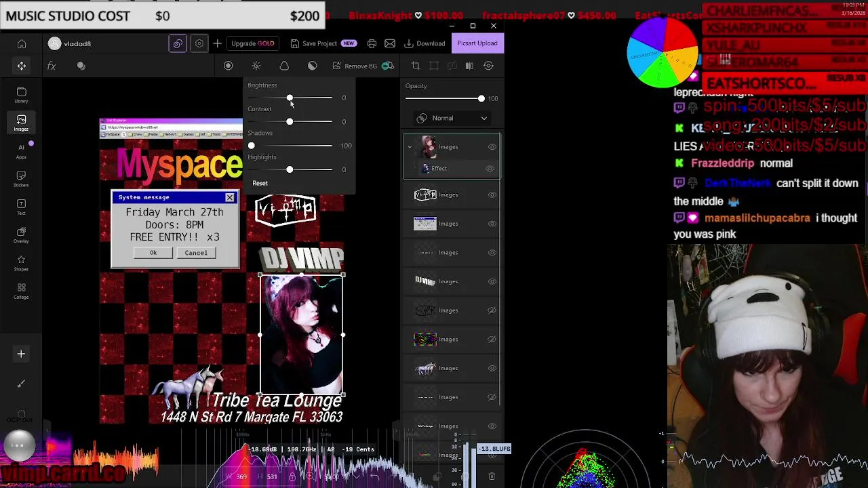868x488 pixels.
Task: Show the hidden layer below unicorn layer
Action: [492, 397]
